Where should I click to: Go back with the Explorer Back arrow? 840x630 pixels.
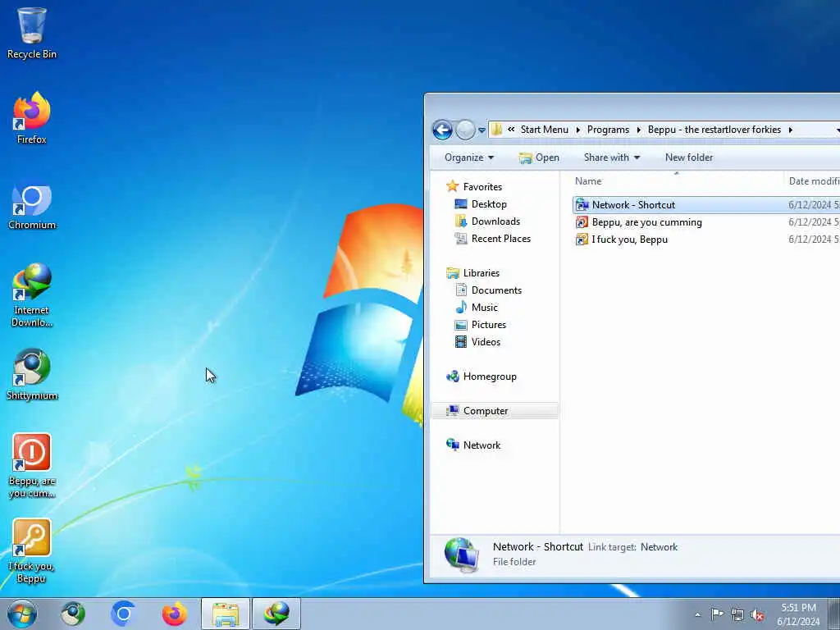tap(442, 130)
